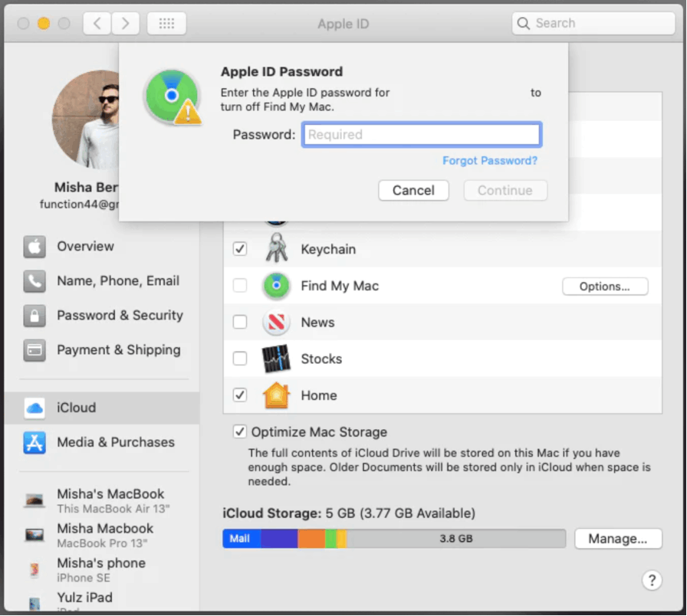This screenshot has width=687, height=616.
Task: Go back with the left arrow button
Action: (97, 23)
